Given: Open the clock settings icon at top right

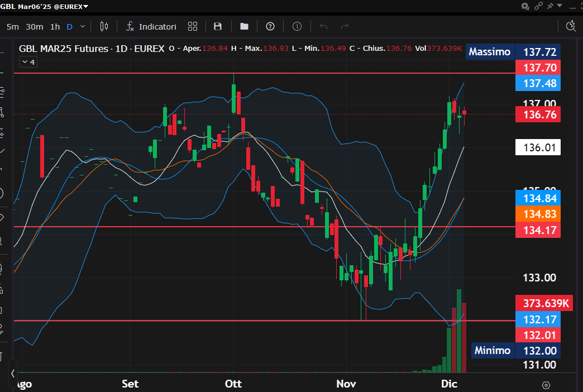Looking at the screenshot, I should (x=571, y=26).
